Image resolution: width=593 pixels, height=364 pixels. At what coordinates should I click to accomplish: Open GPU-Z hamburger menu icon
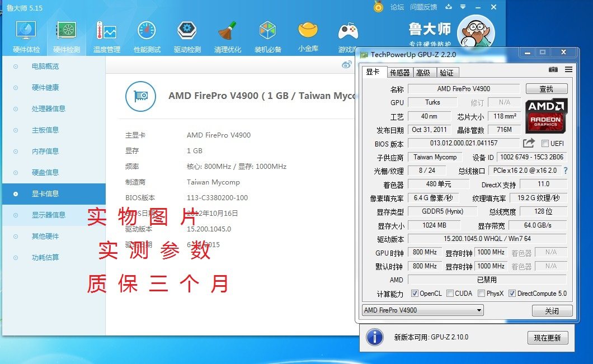[568, 69]
